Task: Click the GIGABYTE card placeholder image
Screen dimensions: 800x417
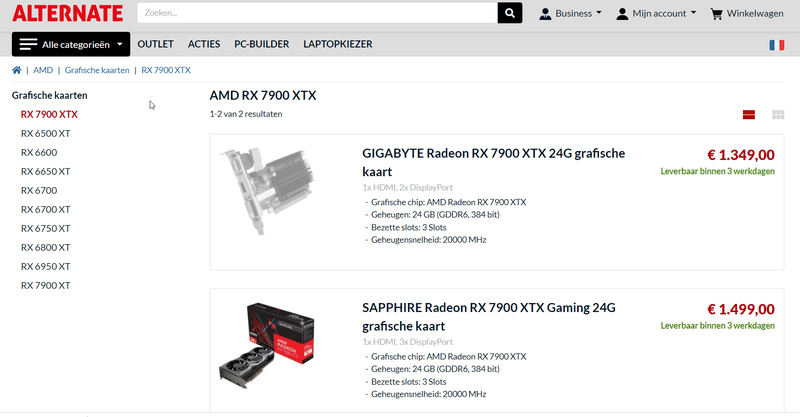Action: point(267,191)
